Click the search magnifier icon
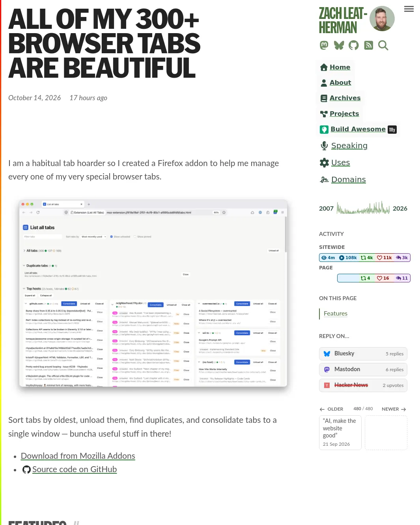This screenshot has width=420, height=525. pos(383,45)
